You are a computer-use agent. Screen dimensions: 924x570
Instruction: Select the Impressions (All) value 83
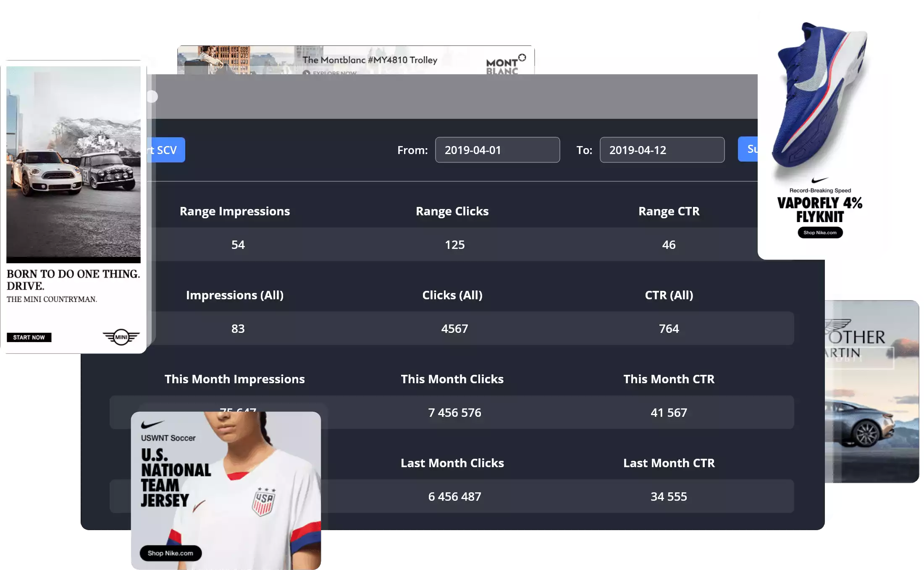238,329
